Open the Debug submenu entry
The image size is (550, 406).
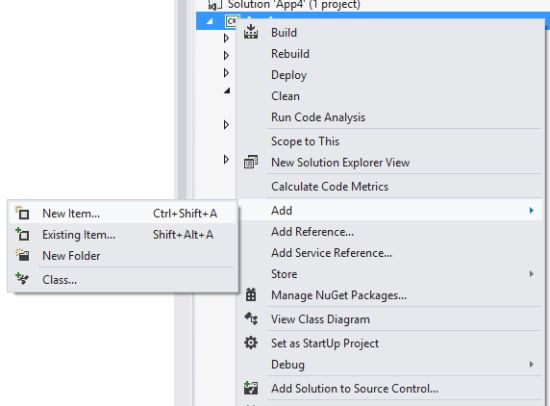[x=390, y=364]
